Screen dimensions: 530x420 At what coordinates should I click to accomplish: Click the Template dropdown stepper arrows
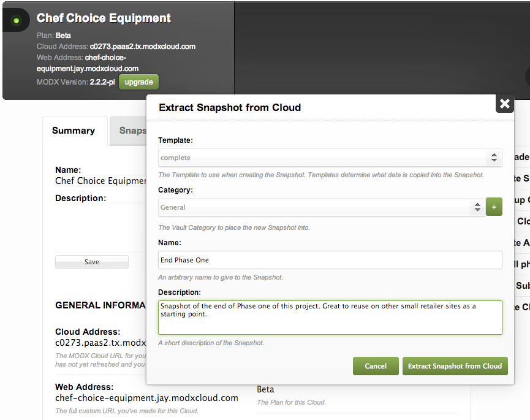(494, 158)
